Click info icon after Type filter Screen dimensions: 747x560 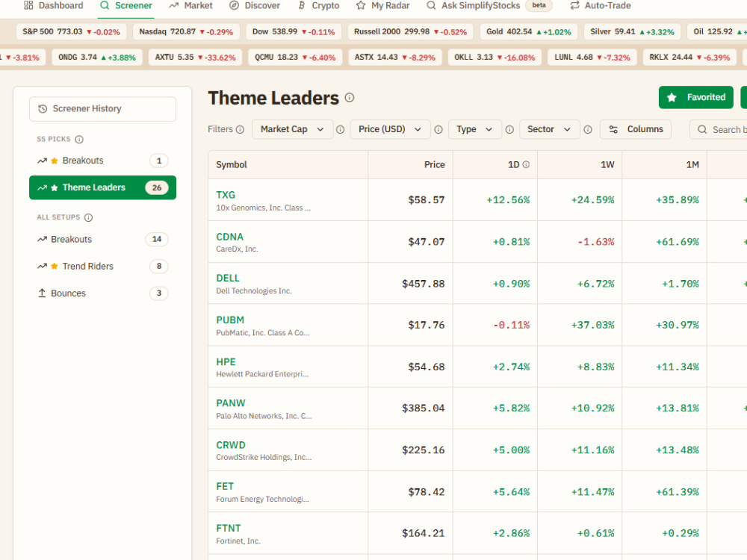509,129
